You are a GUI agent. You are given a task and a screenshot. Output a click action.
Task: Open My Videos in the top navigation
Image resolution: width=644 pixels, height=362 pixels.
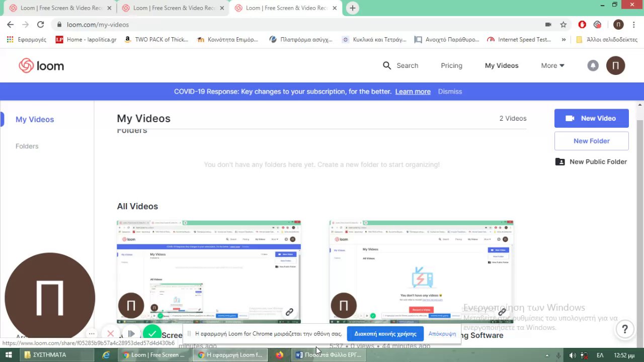pyautogui.click(x=502, y=65)
